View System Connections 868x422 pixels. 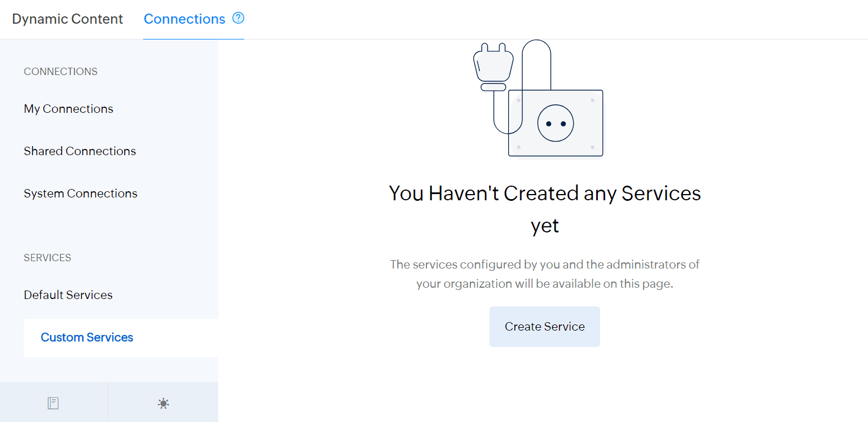pyautogui.click(x=80, y=194)
